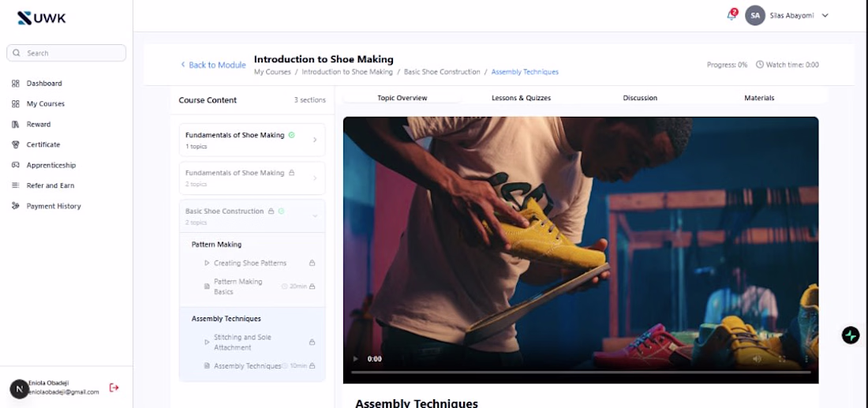Click the Progress: 0% label
Image resolution: width=868 pixels, height=408 pixels.
pos(727,65)
